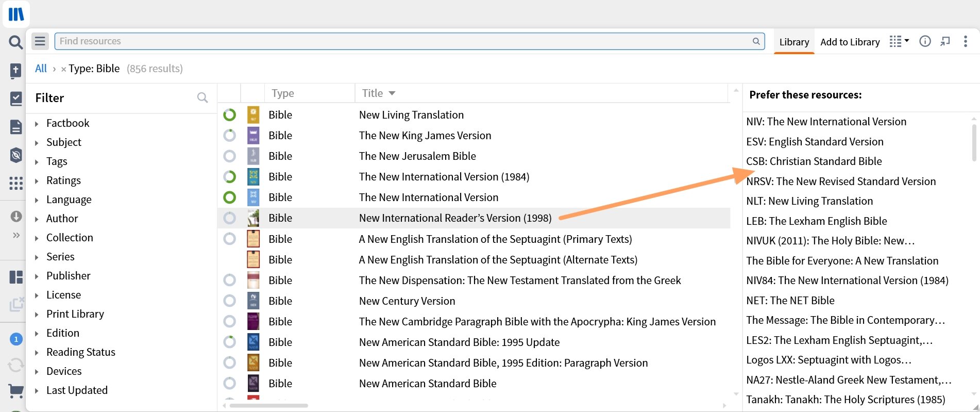The width and height of the screenshot is (980, 412).
Task: Open the apps grid icon in the sidebar
Action: [x=16, y=183]
